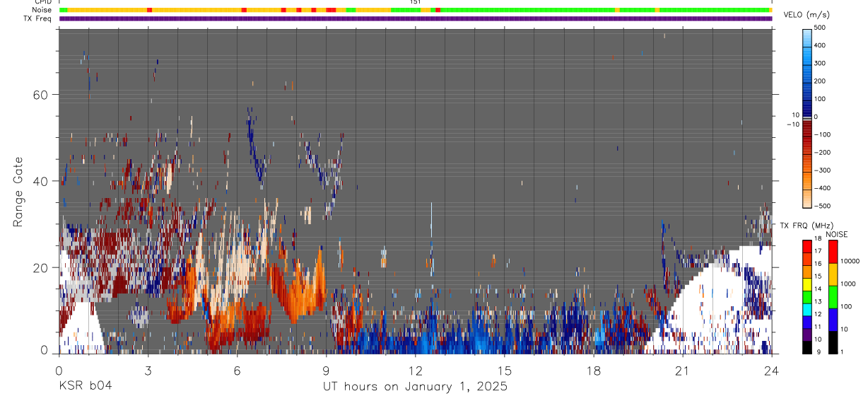The width and height of the screenshot is (868, 401).
Task: Click the '-200' label on velocity scale
Action: [x=822, y=152]
